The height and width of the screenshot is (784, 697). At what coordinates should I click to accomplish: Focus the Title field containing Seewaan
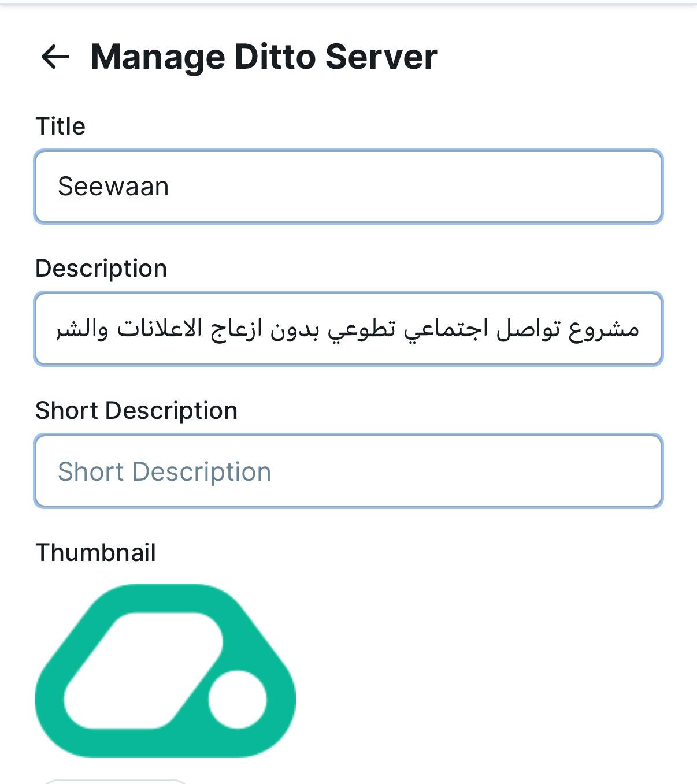tap(348, 187)
